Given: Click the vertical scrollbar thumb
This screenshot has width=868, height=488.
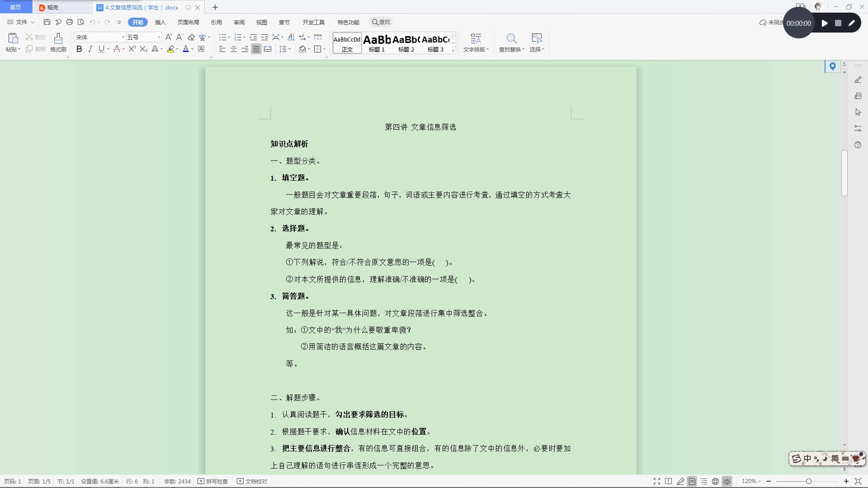Looking at the screenshot, I should pos(844,174).
